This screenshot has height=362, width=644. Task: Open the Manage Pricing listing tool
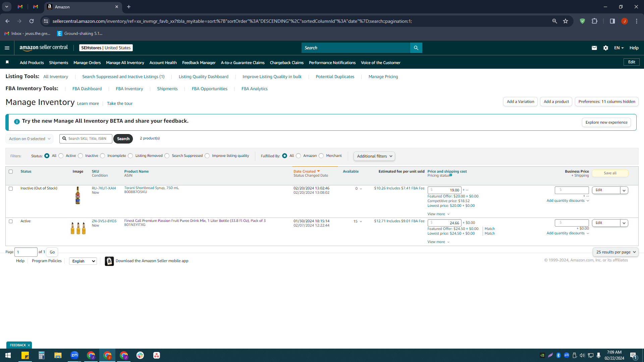(383, 77)
